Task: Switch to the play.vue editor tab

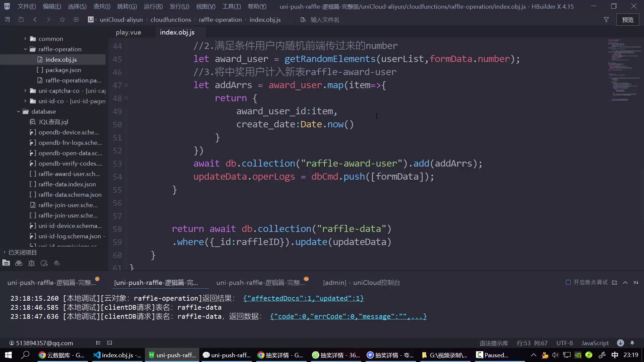Action: (128, 33)
